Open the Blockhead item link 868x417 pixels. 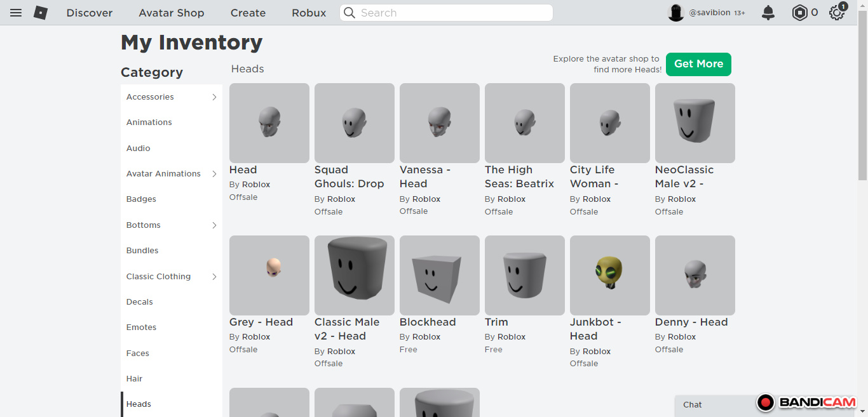(427, 322)
